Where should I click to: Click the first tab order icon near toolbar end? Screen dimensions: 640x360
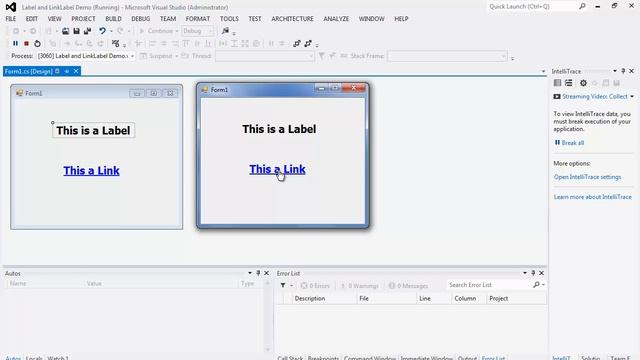pyautogui.click(x=297, y=43)
